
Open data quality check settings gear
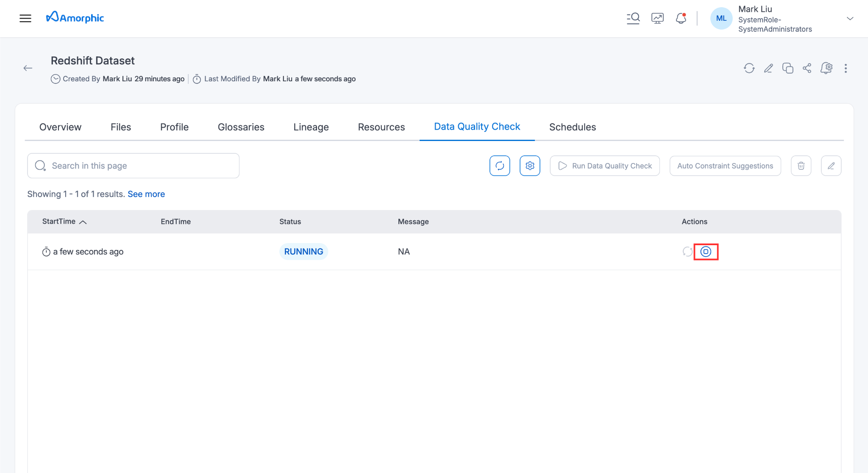pyautogui.click(x=530, y=166)
